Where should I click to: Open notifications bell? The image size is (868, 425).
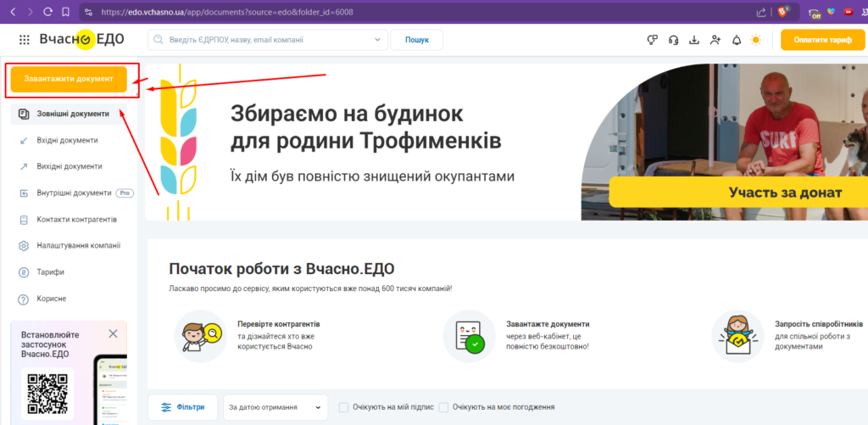[x=737, y=40]
